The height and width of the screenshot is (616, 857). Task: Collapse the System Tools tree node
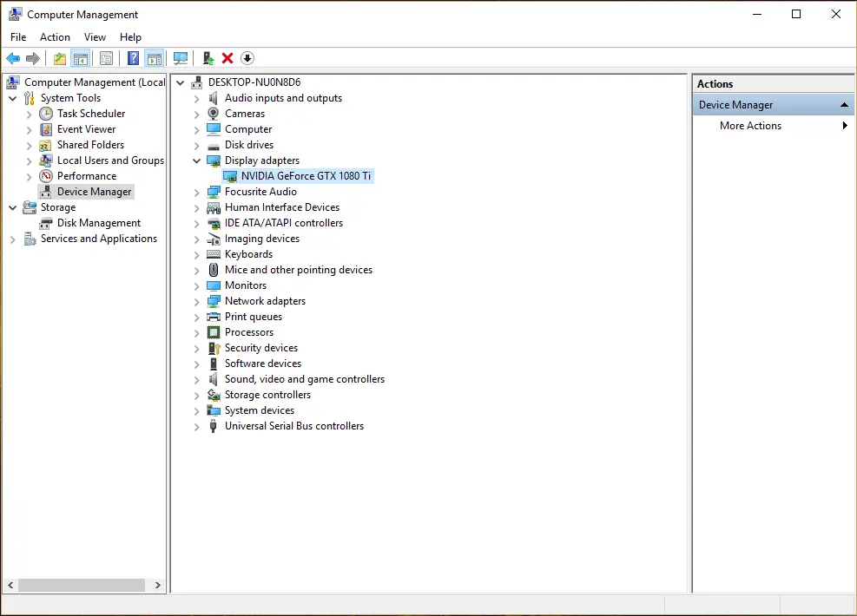tap(12, 98)
